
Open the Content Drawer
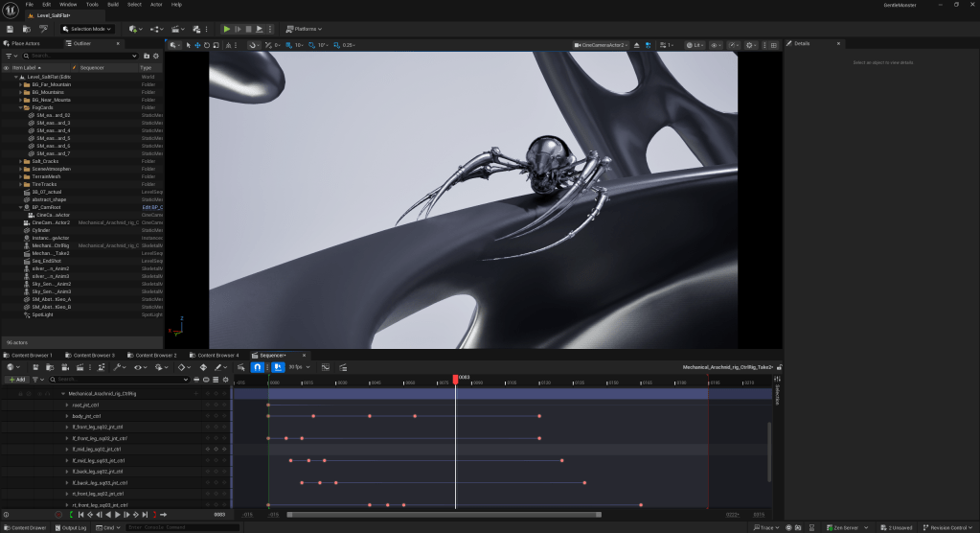pos(25,527)
